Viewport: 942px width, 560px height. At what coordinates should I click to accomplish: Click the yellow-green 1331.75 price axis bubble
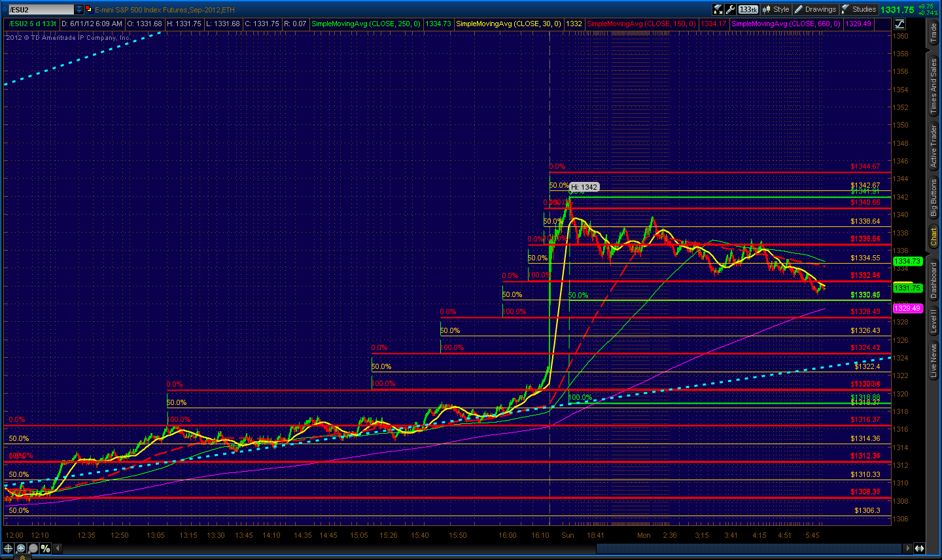908,288
